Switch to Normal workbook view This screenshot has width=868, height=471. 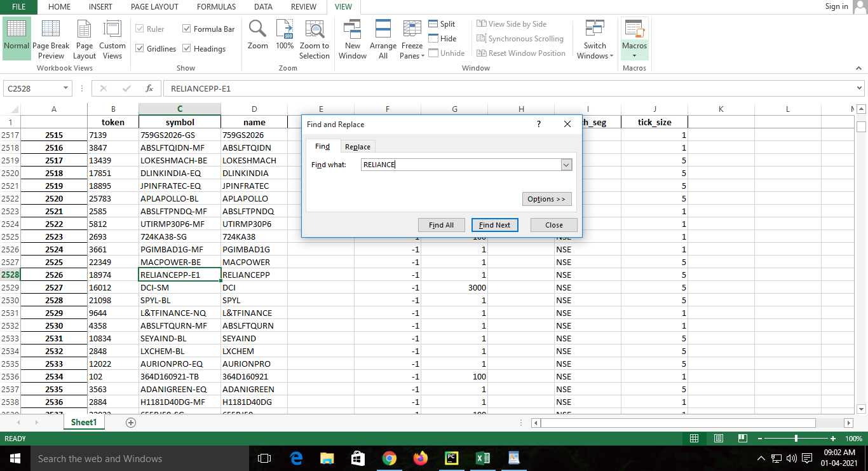17,38
